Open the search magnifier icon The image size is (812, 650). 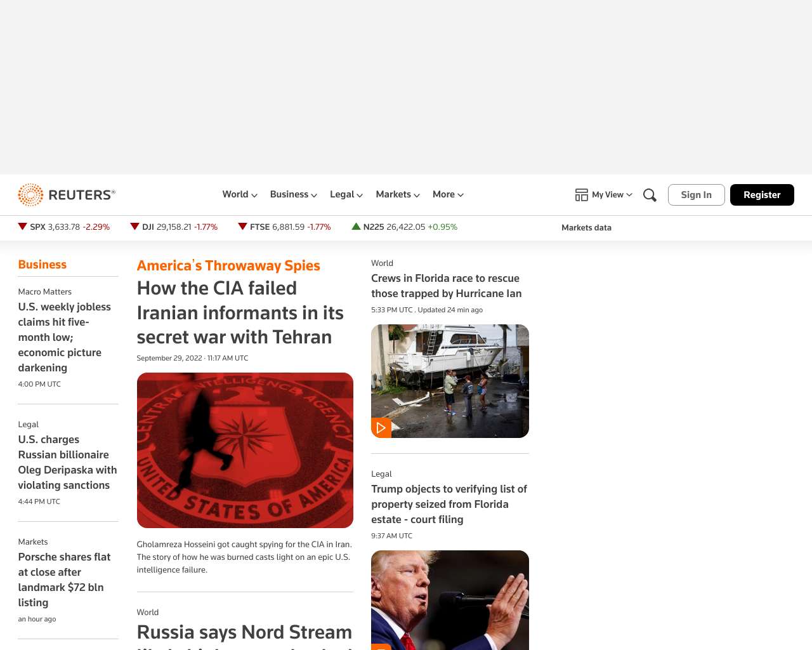650,195
